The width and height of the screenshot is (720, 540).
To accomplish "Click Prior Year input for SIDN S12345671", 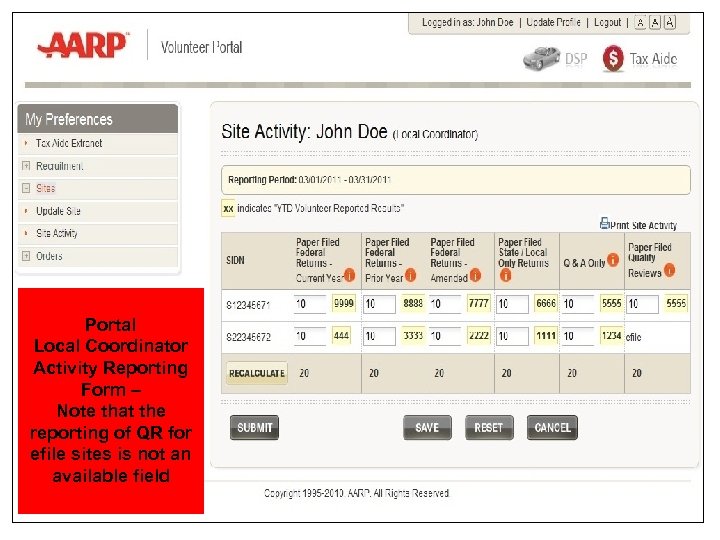I will [x=379, y=304].
